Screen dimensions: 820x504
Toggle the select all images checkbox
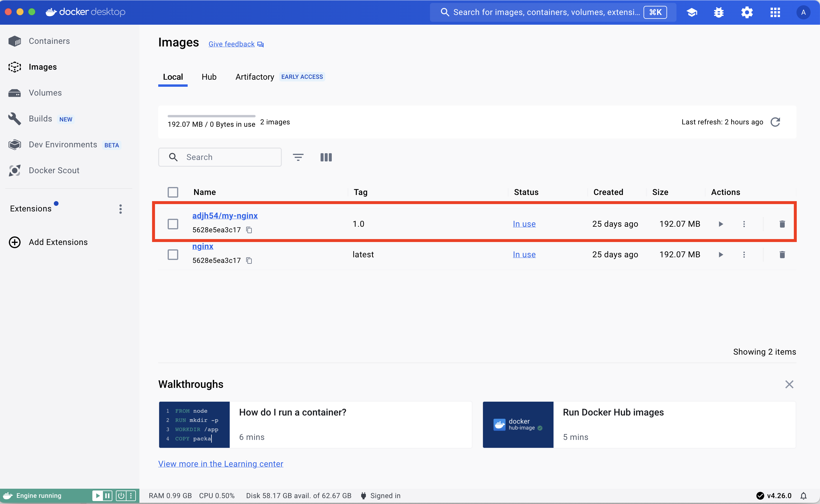tap(173, 192)
